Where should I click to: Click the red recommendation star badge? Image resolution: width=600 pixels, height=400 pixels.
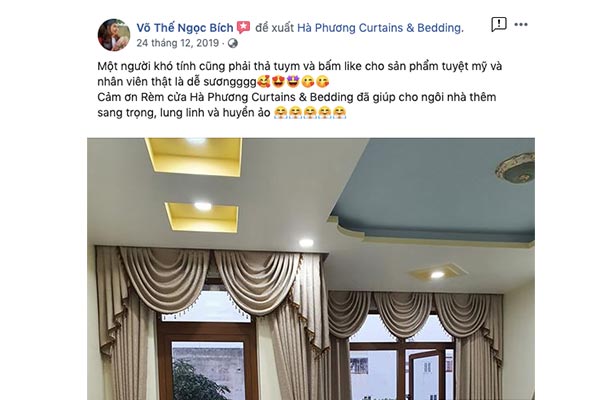pyautogui.click(x=243, y=28)
